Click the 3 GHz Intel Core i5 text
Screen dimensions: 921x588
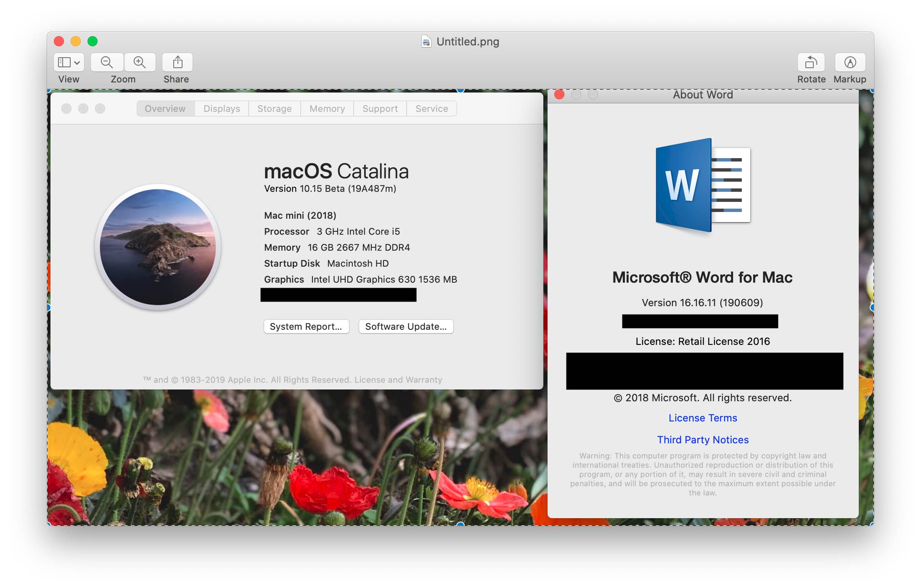coord(358,231)
